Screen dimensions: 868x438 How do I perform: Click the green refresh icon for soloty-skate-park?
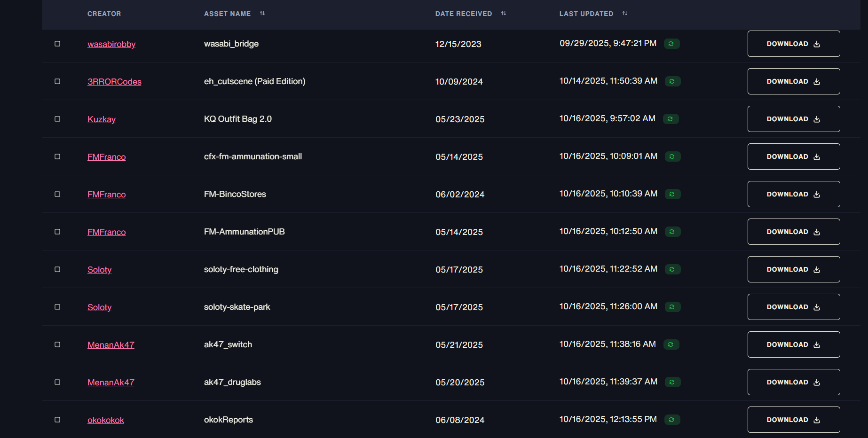672,307
